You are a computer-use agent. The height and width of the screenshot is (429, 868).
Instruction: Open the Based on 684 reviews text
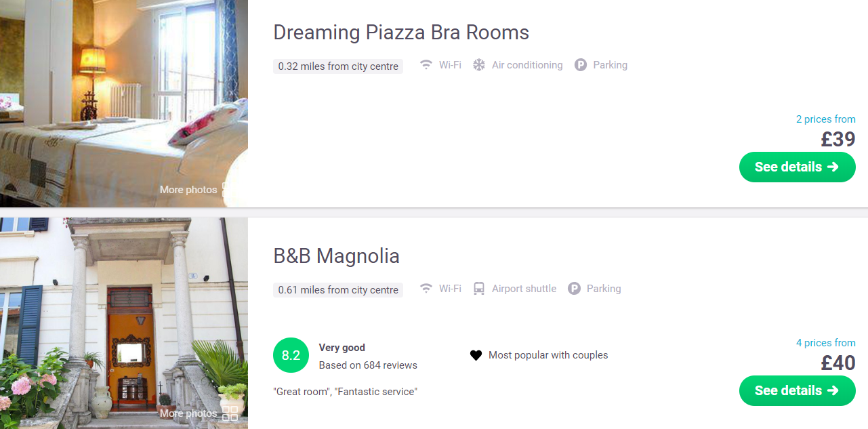368,365
